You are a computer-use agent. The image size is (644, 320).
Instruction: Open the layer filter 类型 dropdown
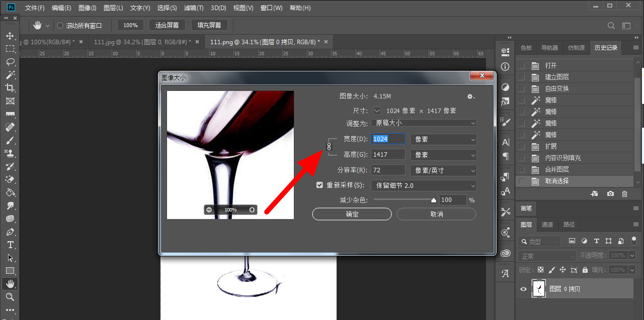click(x=539, y=241)
